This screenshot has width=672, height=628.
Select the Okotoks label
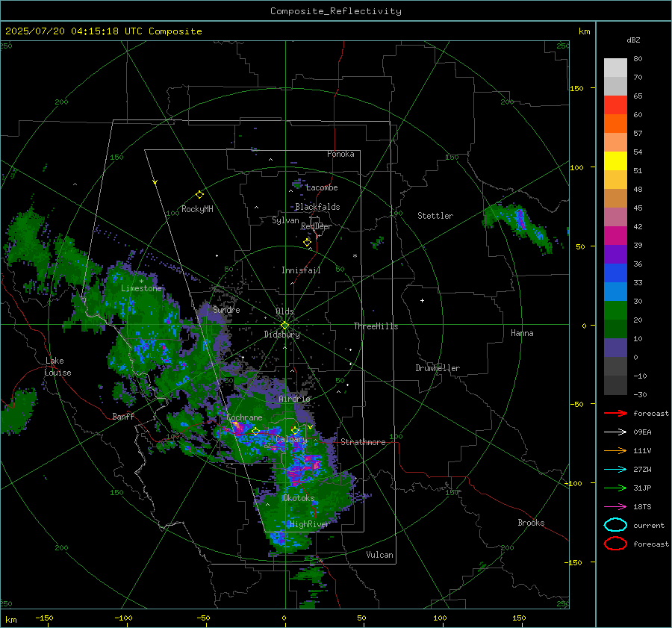[299, 498]
